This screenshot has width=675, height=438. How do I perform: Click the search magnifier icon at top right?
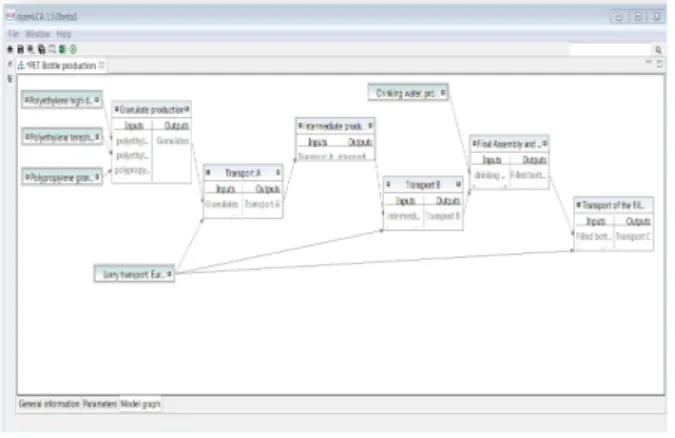click(658, 50)
